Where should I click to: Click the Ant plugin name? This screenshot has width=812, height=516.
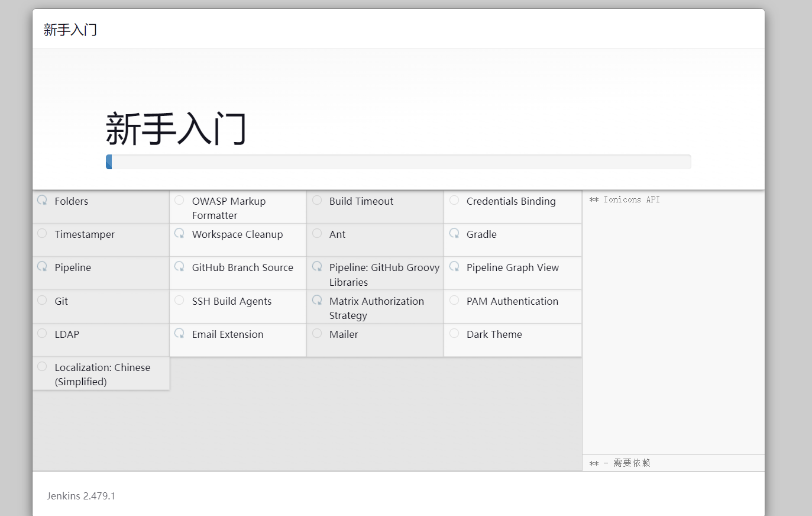337,234
